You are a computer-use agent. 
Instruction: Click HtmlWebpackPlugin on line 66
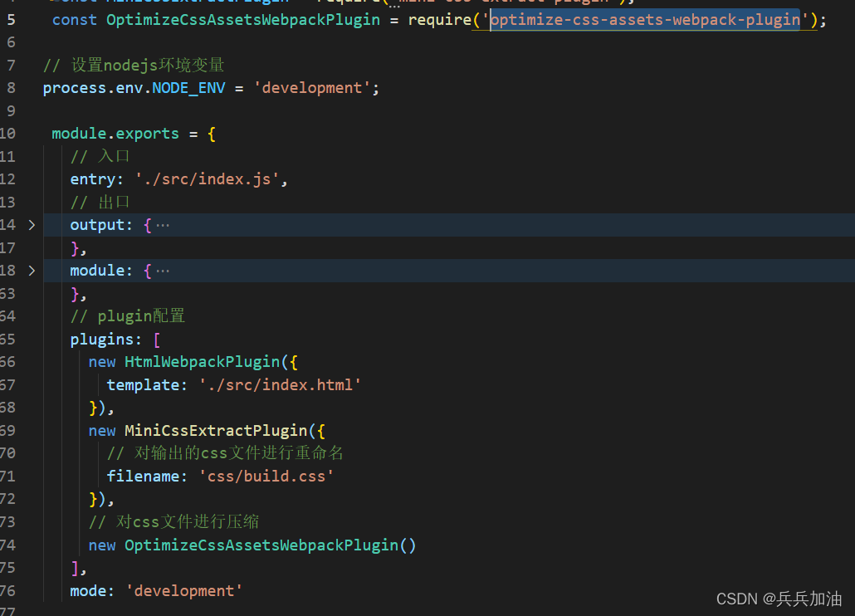click(x=203, y=362)
